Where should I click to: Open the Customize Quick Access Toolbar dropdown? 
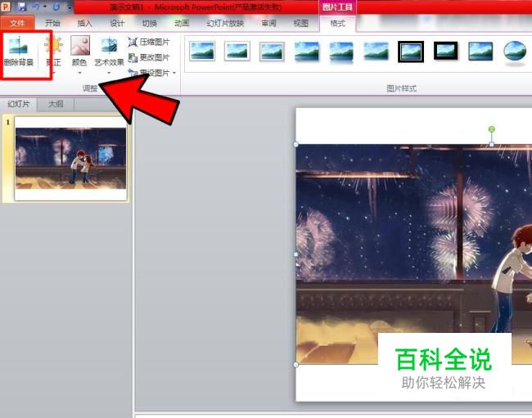tap(70, 7)
